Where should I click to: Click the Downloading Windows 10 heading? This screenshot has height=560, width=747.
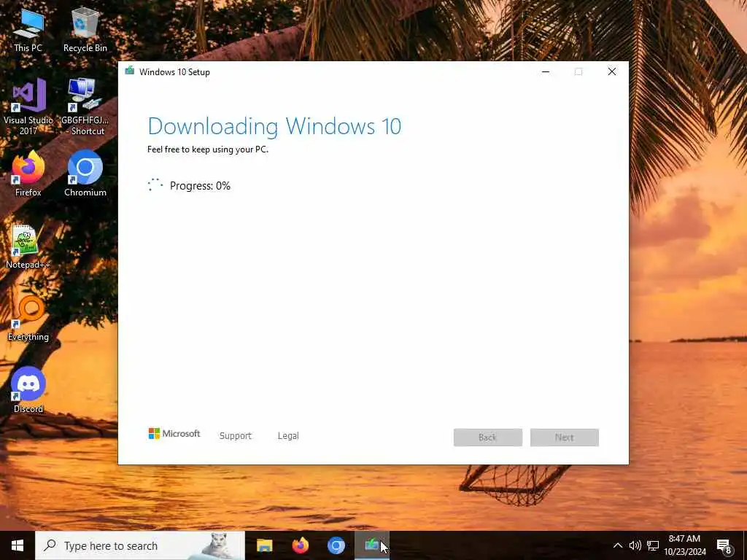coord(274,126)
